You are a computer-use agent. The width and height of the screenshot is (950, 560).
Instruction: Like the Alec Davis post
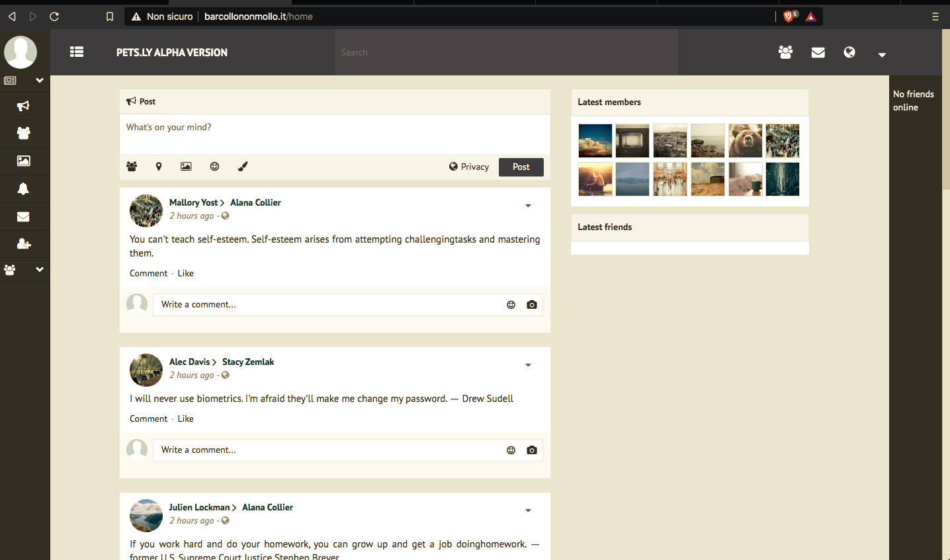coord(185,419)
